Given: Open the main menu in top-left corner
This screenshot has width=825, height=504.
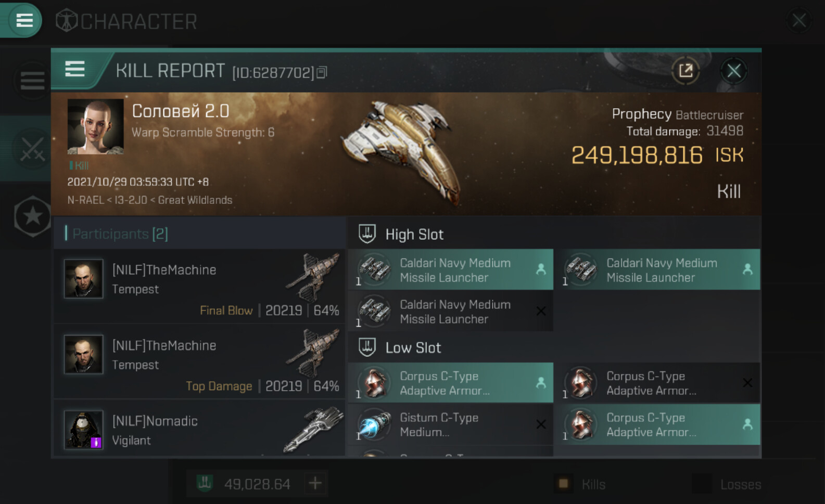Looking at the screenshot, I should coord(23,21).
